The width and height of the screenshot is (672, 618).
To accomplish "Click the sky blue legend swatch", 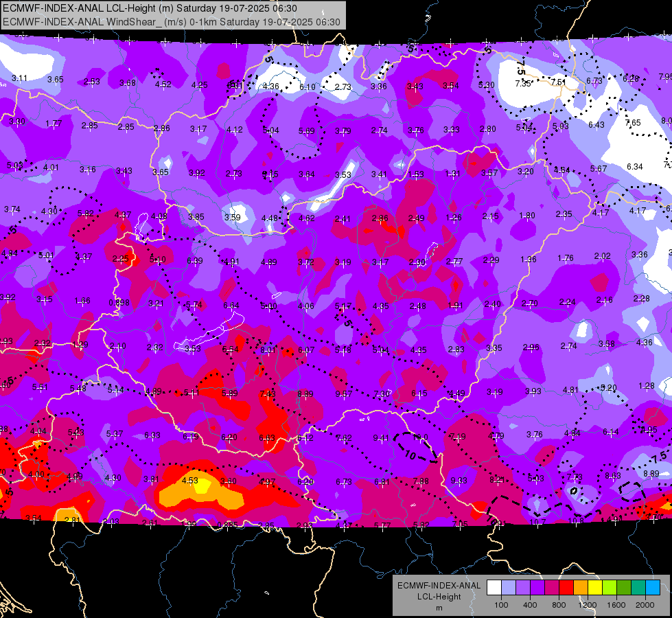I will point(653,588).
